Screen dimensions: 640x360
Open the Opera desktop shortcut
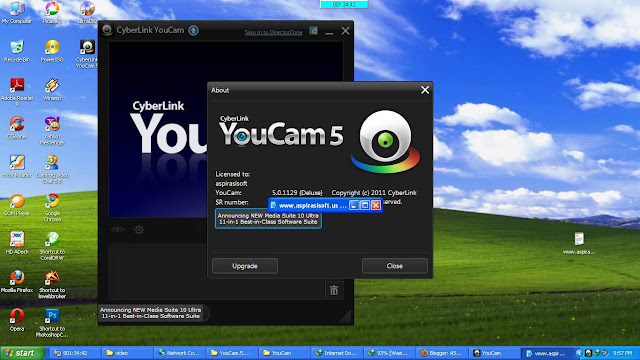click(17, 320)
